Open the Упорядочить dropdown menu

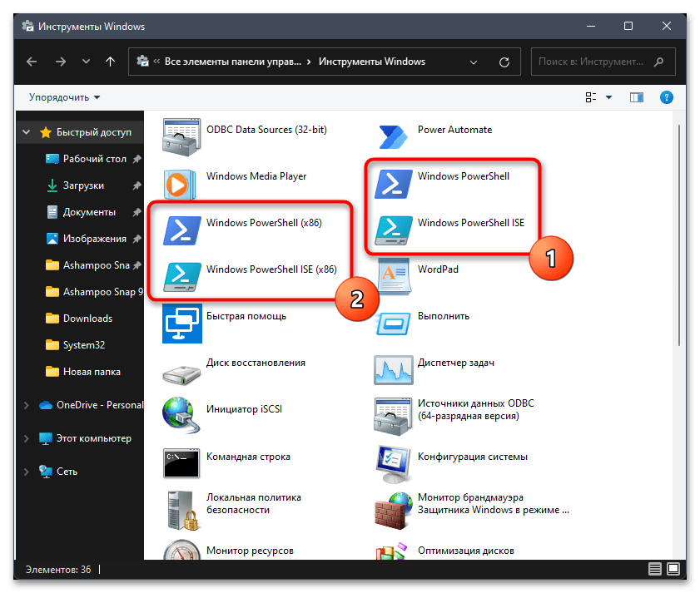[65, 97]
